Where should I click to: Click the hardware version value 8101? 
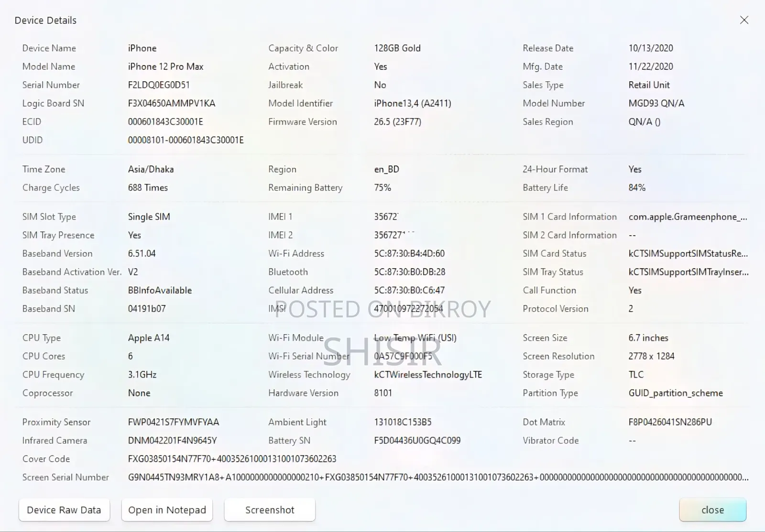(x=383, y=393)
